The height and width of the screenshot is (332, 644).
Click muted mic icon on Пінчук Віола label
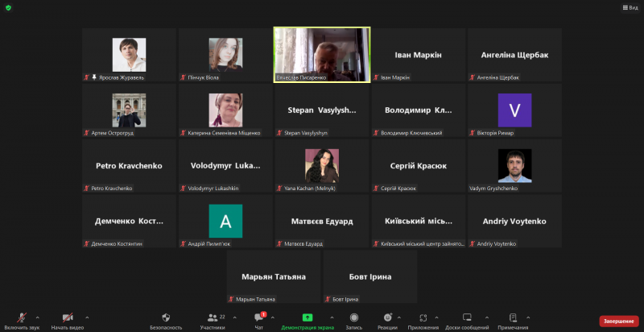click(x=184, y=77)
